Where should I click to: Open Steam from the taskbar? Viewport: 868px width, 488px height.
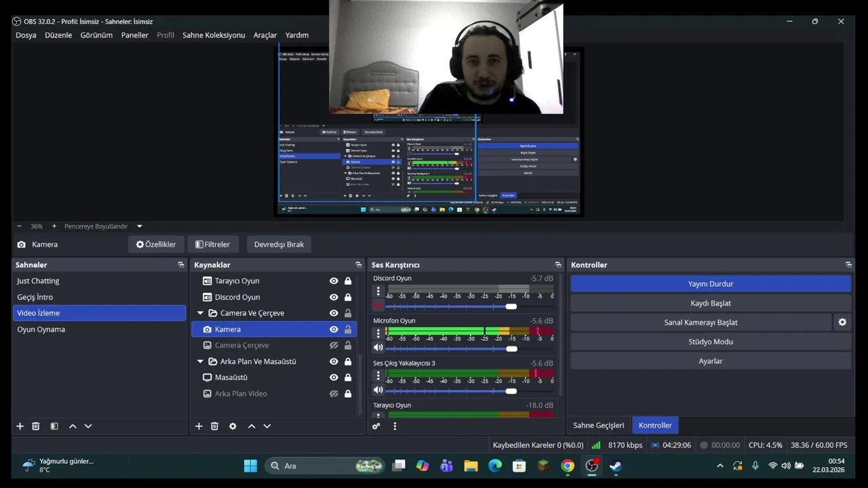615,466
